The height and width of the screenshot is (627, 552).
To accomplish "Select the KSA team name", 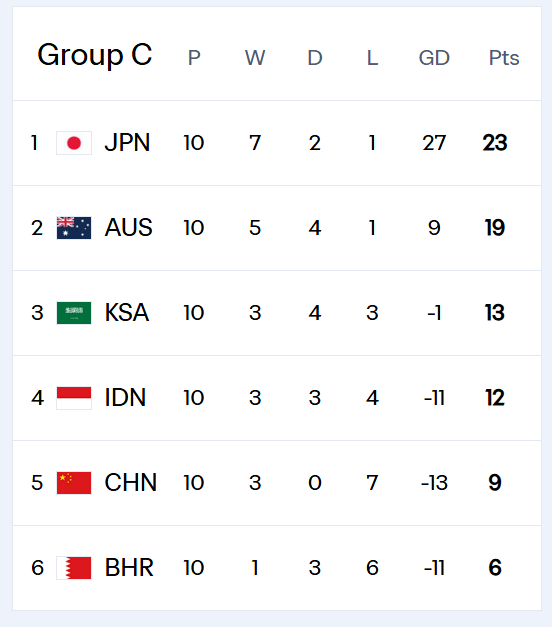I will pyautogui.click(x=127, y=313).
